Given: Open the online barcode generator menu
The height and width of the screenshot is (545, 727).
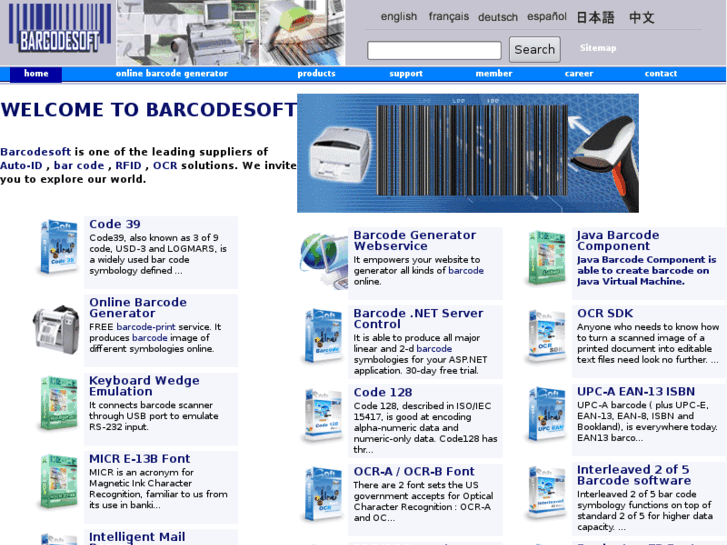Looking at the screenshot, I should tap(172, 73).
